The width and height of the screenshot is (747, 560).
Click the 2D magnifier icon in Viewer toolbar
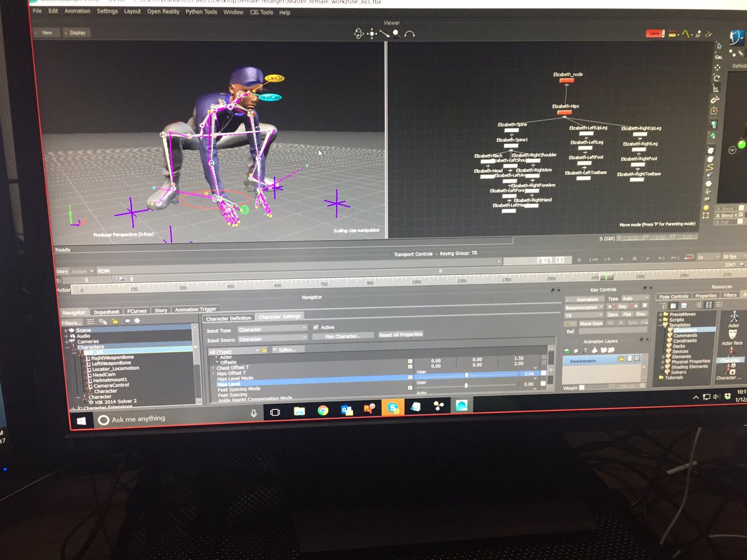click(x=697, y=34)
